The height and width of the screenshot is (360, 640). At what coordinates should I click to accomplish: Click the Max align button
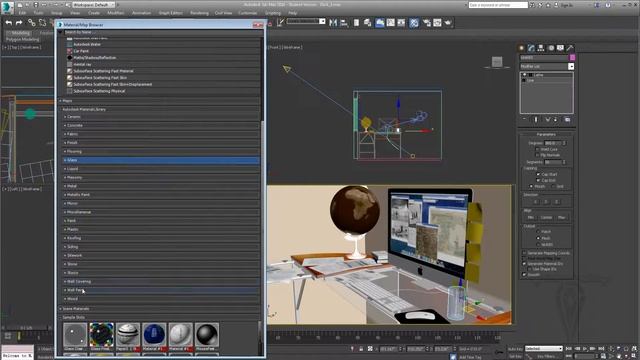tap(562, 217)
